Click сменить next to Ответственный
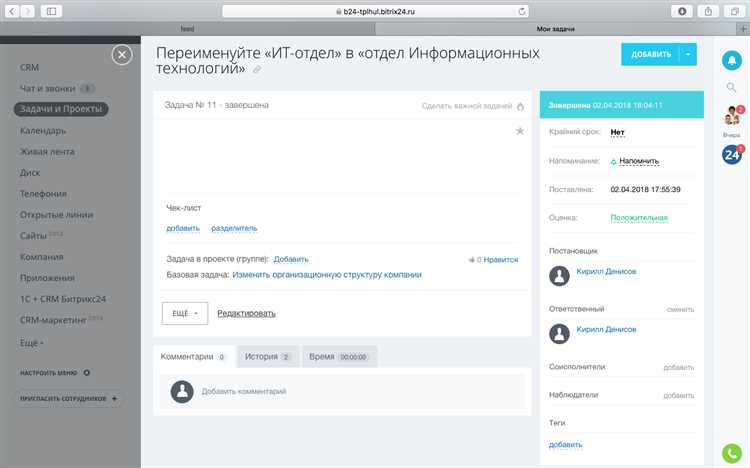750x468 pixels. (680, 310)
